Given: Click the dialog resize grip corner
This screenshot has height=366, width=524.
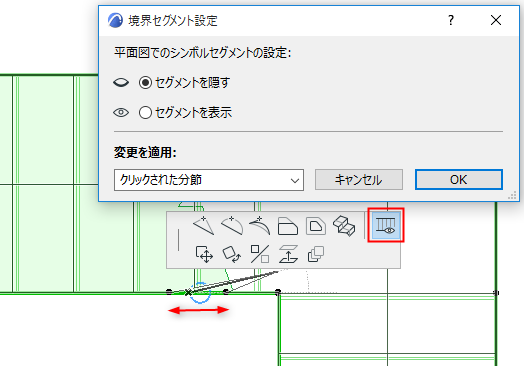Looking at the screenshot, I should [x=512, y=196].
